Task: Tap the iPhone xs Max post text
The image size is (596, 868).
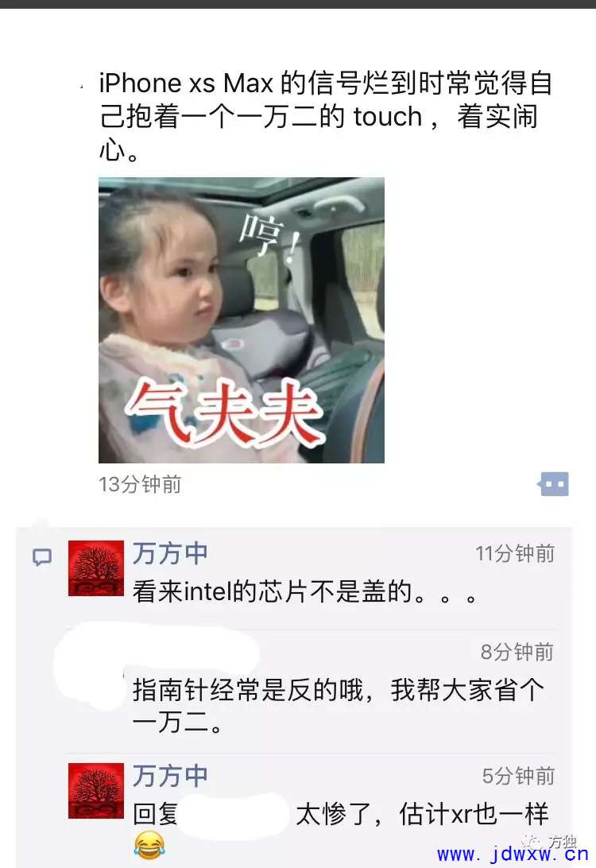Action: (325, 116)
